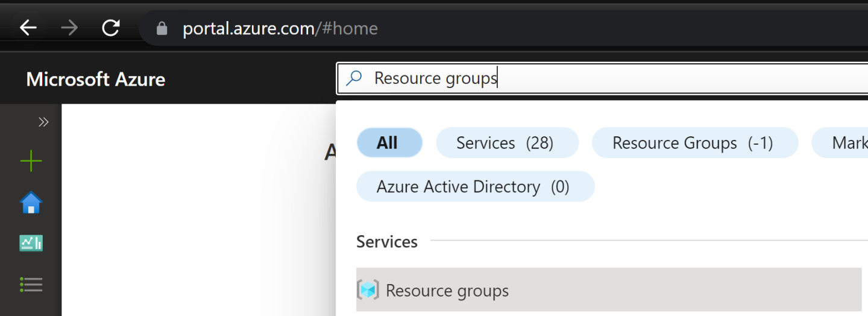Image resolution: width=868 pixels, height=316 pixels.
Task: Click inside the Resource groups search field
Action: click(603, 78)
